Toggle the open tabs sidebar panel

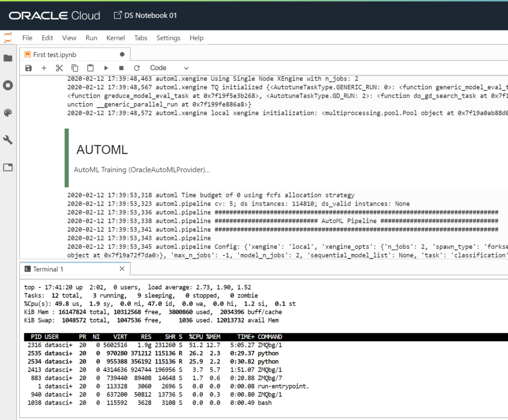point(8,167)
